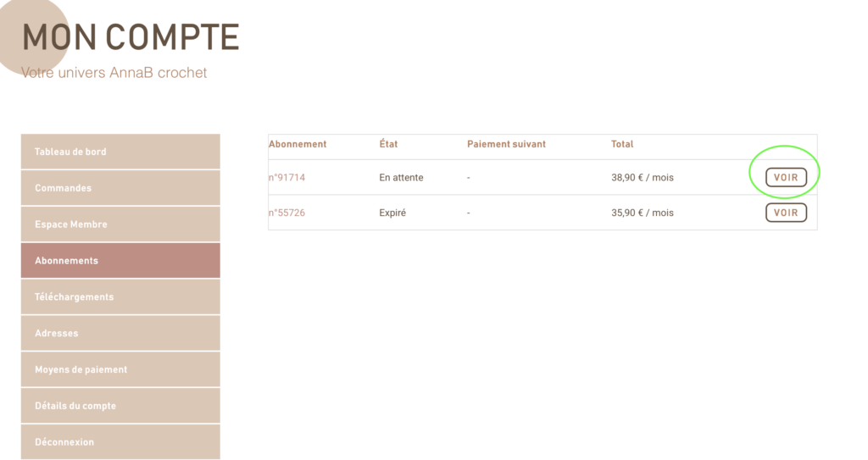This screenshot has width=868, height=460.
Task: Navigate to Adresses in the sidebar
Action: (120, 334)
